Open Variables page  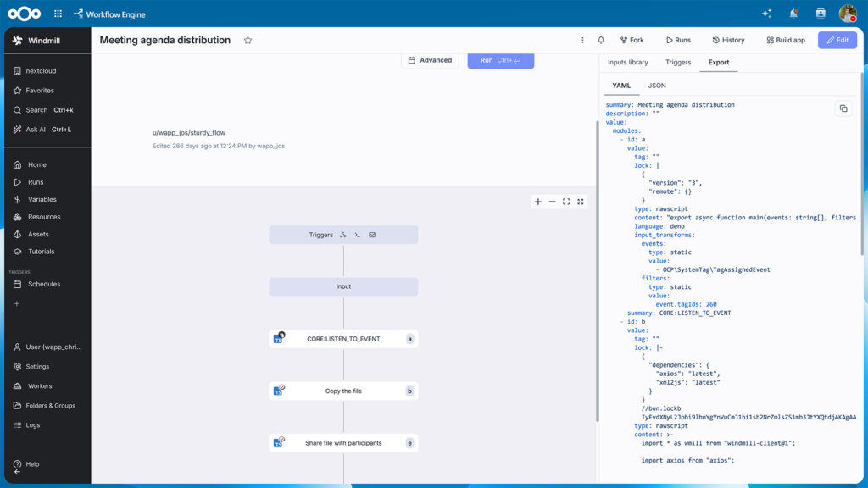47,199
